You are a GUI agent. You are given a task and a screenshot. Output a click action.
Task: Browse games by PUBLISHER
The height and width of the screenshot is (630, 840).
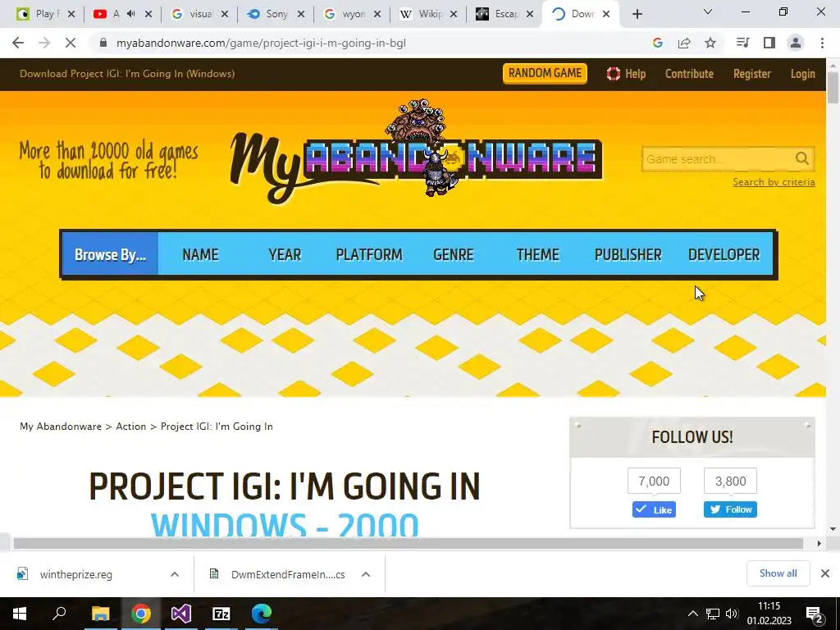point(628,254)
